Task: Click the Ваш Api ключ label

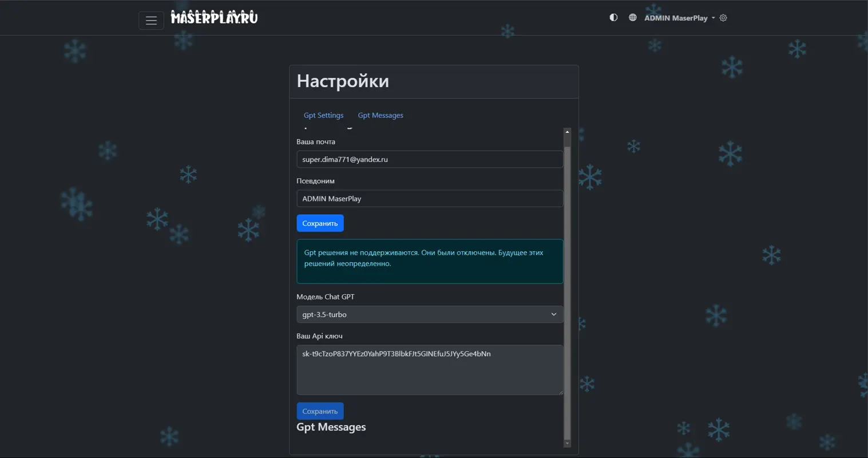Action: (x=319, y=336)
